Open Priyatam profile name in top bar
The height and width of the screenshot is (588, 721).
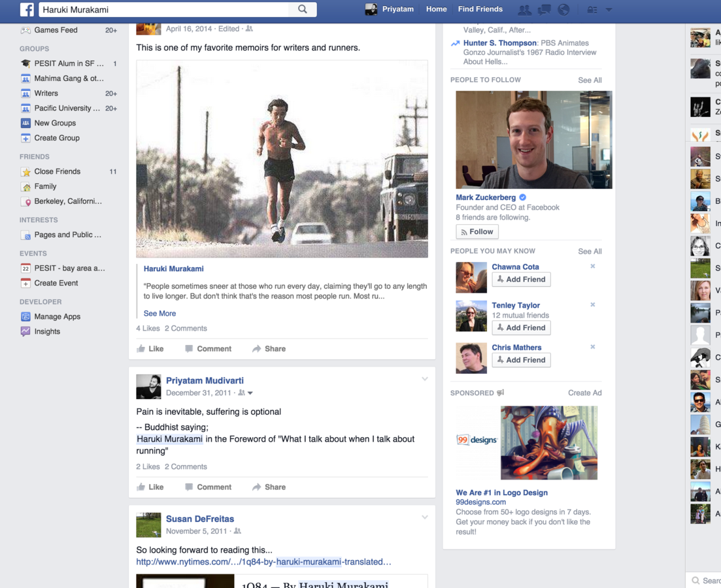pyautogui.click(x=397, y=9)
